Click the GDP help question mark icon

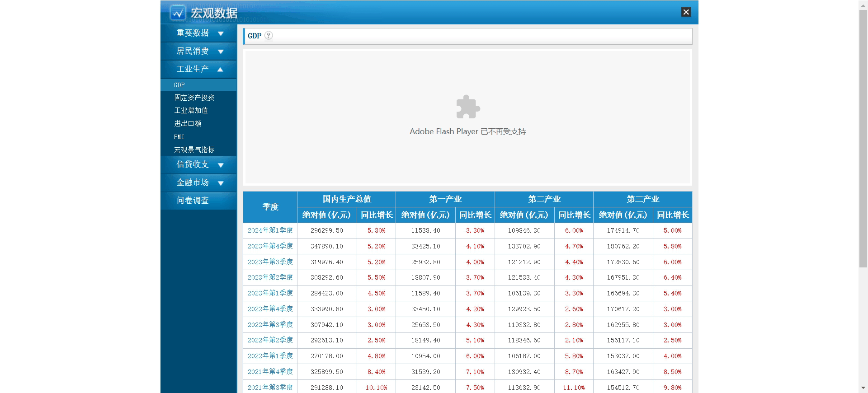(x=269, y=36)
